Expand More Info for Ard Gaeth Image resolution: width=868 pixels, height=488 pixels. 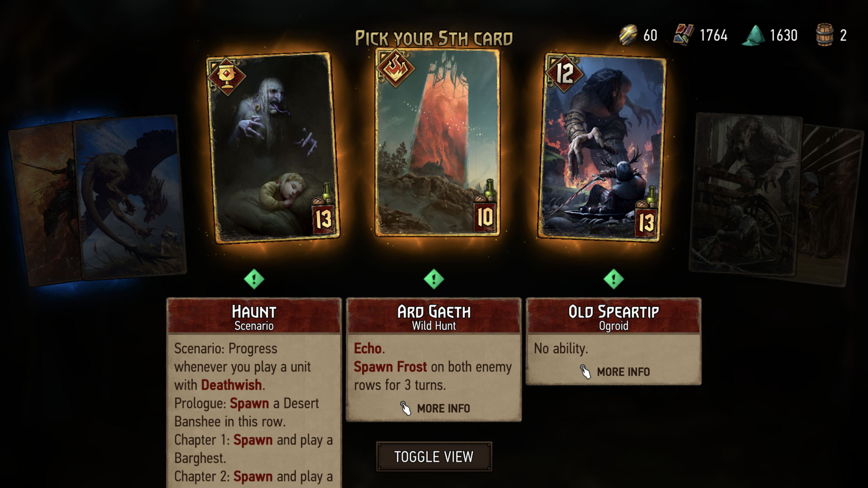434,408
